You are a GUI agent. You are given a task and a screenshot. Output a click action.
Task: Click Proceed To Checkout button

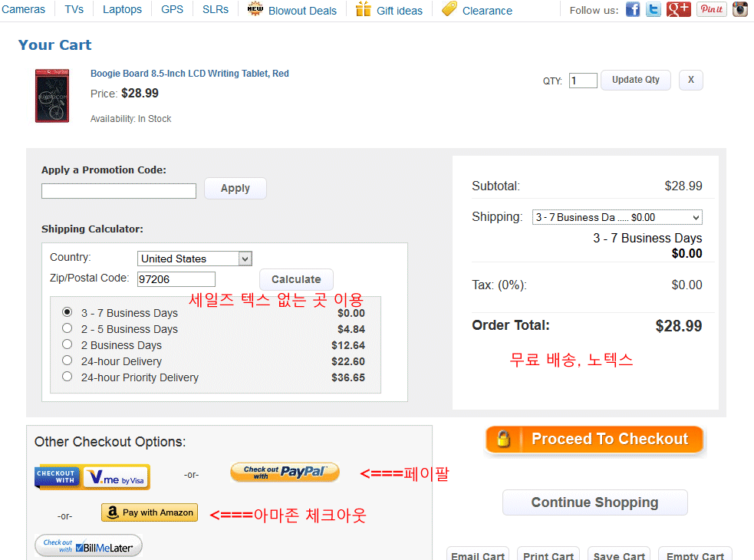pos(594,440)
